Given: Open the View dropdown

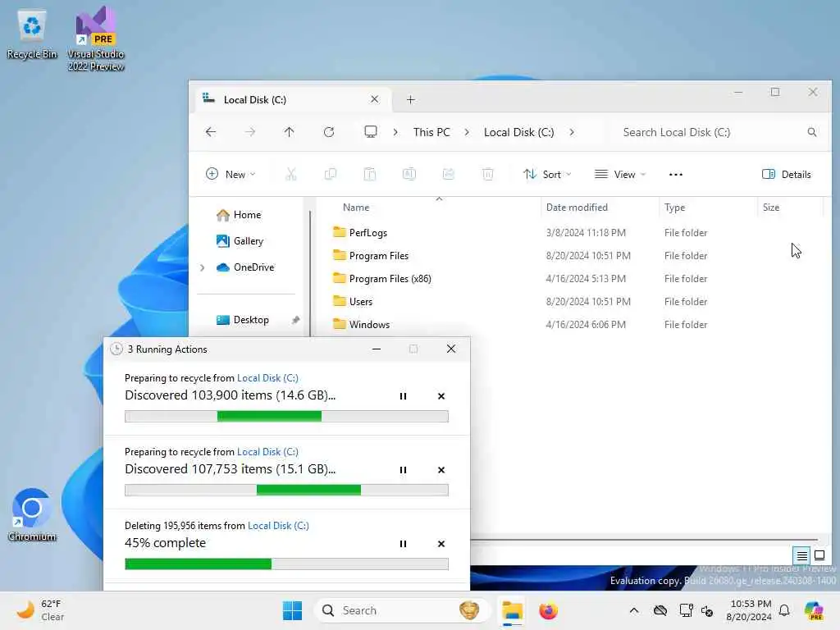Looking at the screenshot, I should (x=620, y=174).
